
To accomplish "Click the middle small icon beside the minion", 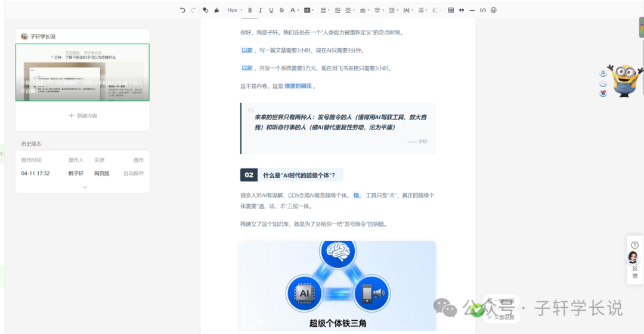I will tap(603, 83).
